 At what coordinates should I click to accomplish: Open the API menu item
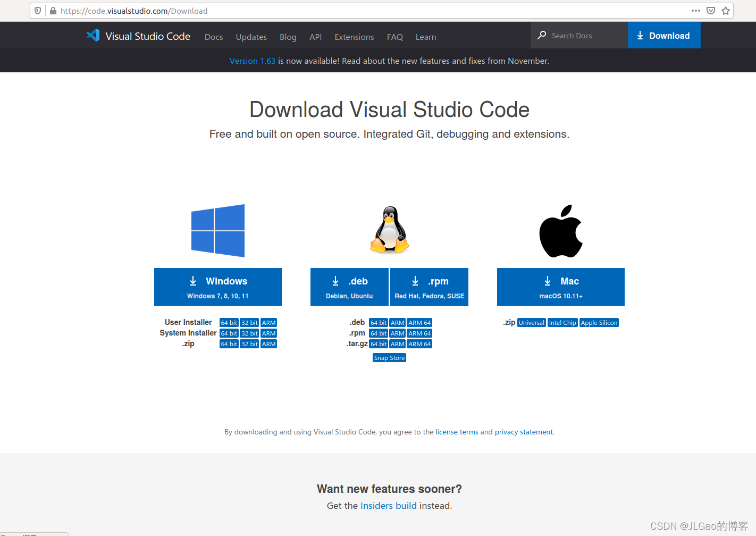click(x=316, y=37)
